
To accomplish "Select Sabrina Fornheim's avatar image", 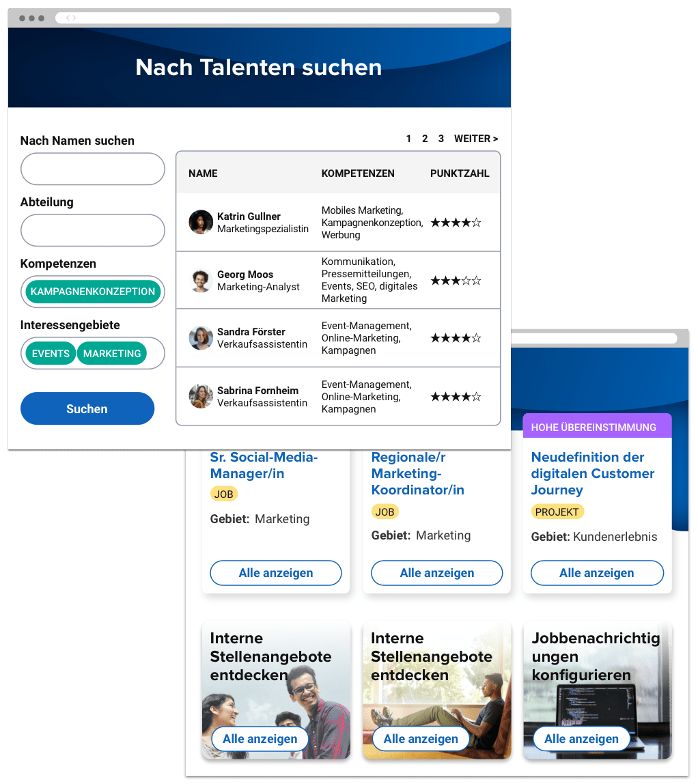I will [201, 397].
